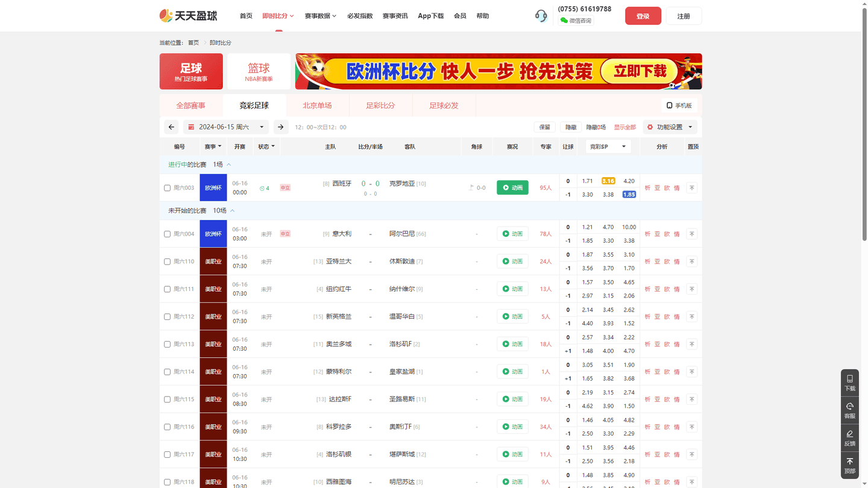Click highlighted 1.85 odds value

(629, 195)
